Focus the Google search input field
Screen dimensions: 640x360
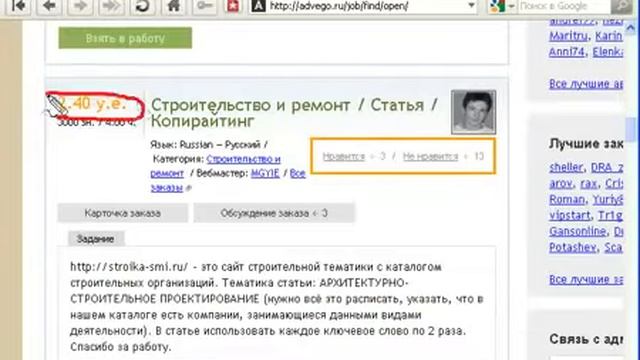(x=563, y=6)
